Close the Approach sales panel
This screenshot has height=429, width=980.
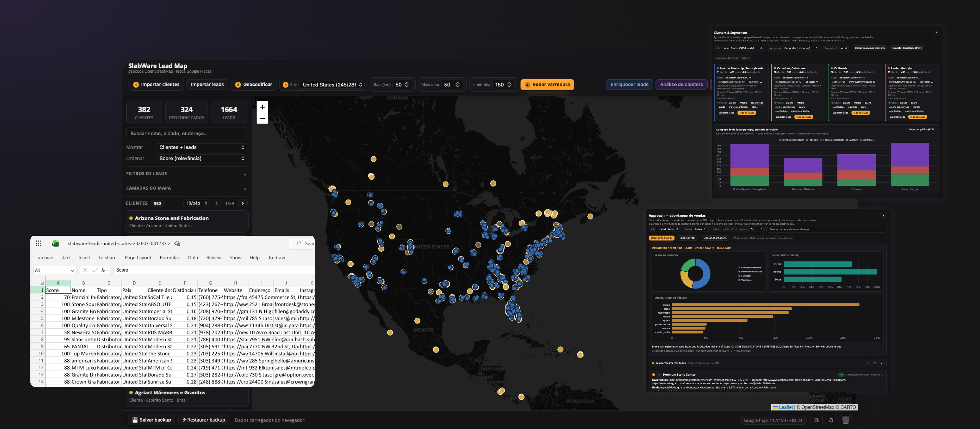point(883,216)
